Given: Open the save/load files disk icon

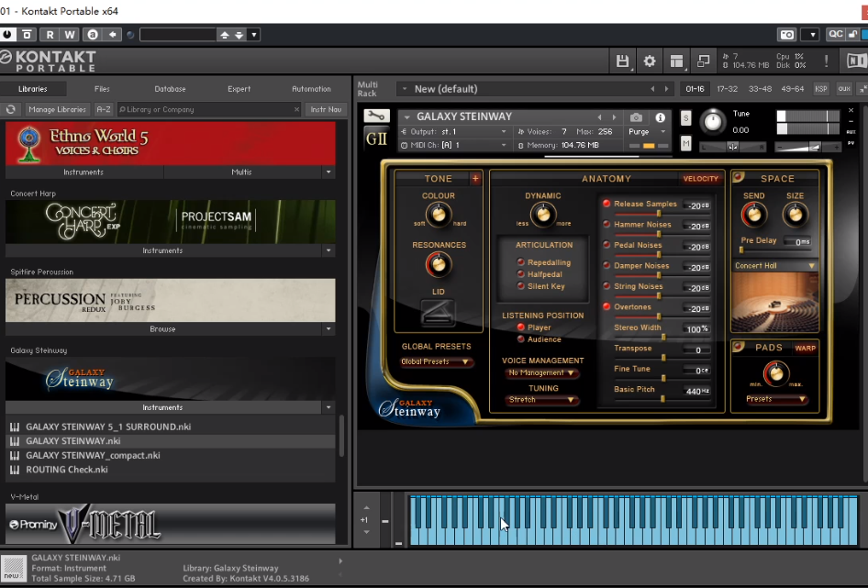Looking at the screenshot, I should 622,61.
